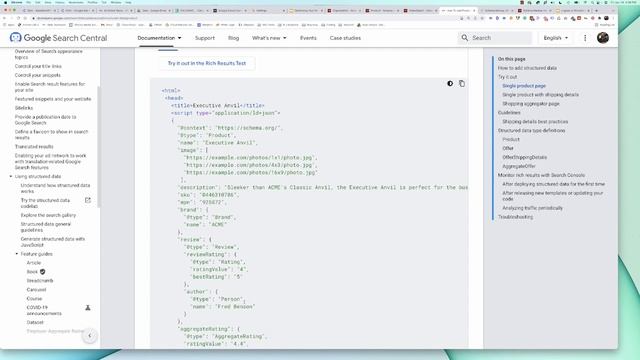The height and width of the screenshot is (360, 640).
Task: Open Provide a publication date to Google Search
Action: (x=45, y=120)
